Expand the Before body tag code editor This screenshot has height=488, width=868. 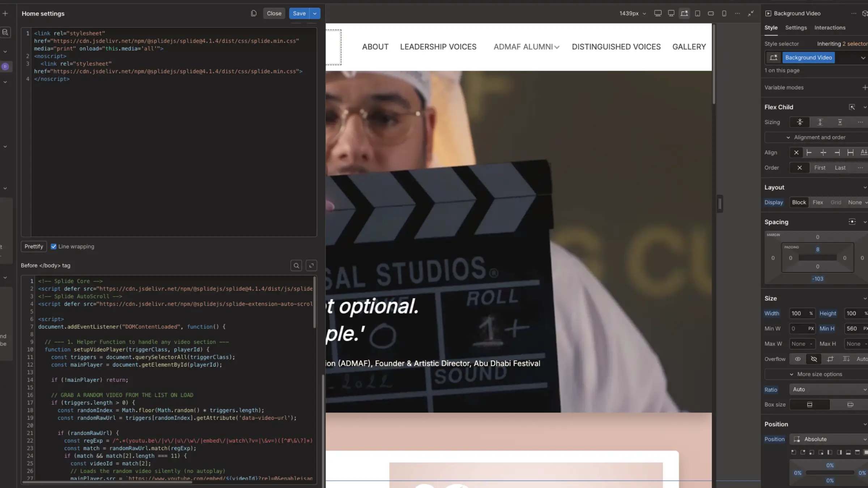point(311,266)
